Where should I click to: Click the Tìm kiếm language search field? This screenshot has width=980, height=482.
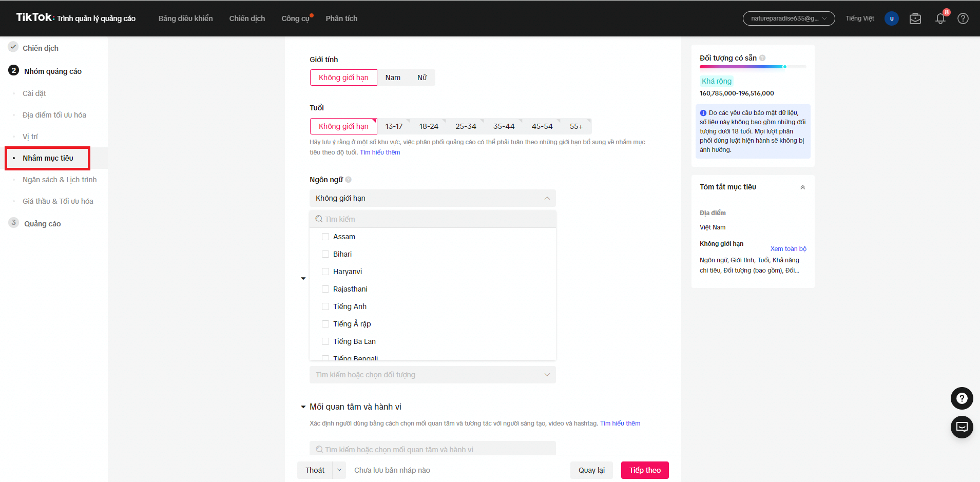432,219
